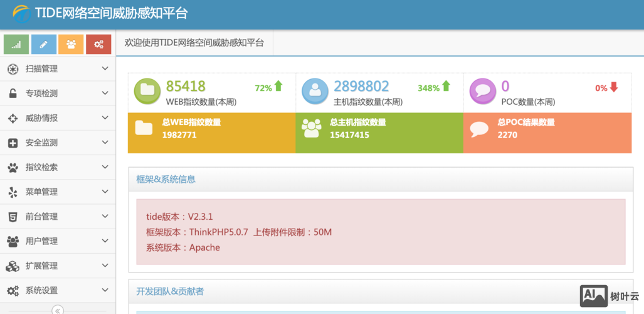
Task: Click the 2270 total POC value
Action: click(x=507, y=135)
